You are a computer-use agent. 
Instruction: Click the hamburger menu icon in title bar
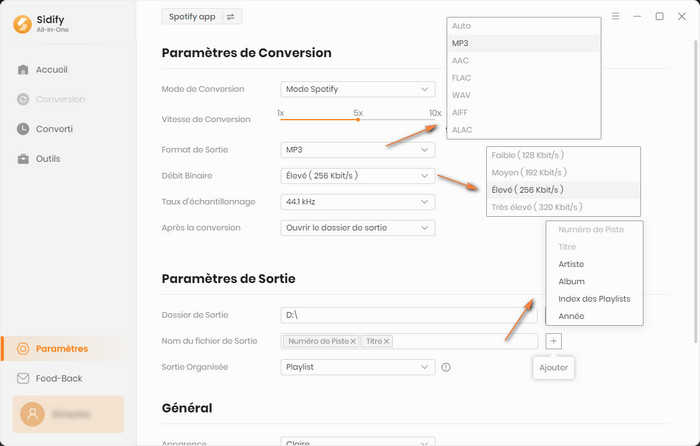(x=615, y=17)
